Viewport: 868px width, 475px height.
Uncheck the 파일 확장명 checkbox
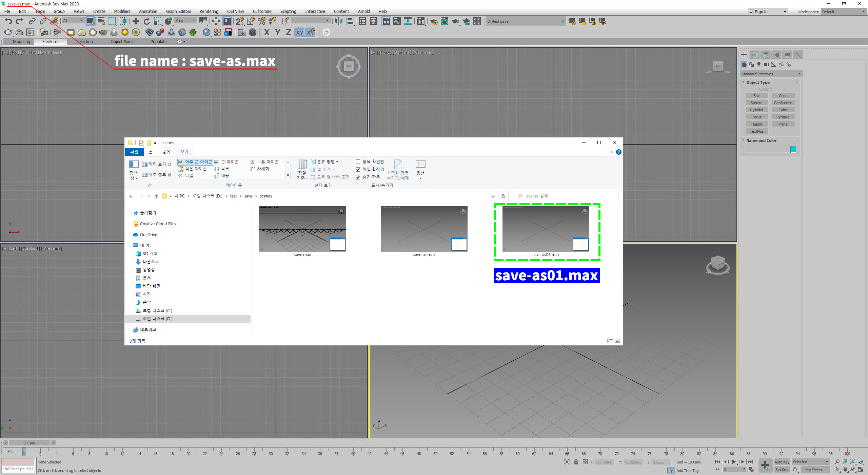(358, 169)
